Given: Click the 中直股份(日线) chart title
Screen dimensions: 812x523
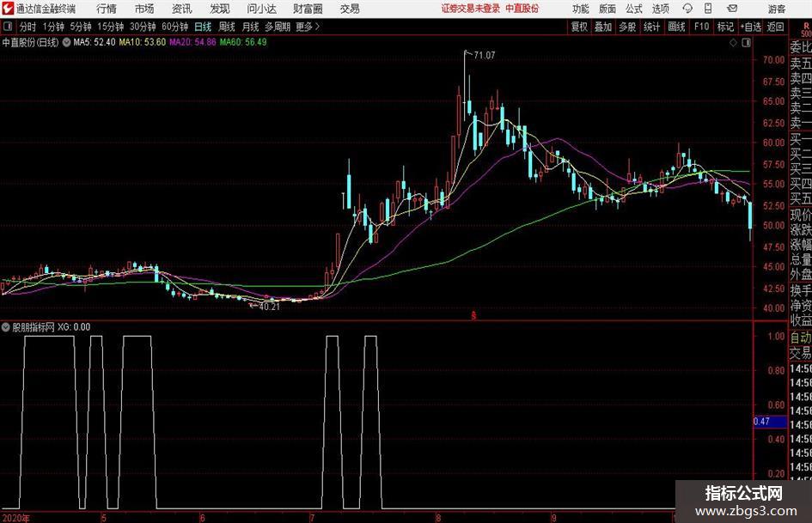Looking at the screenshot, I should pyautogui.click(x=30, y=42).
